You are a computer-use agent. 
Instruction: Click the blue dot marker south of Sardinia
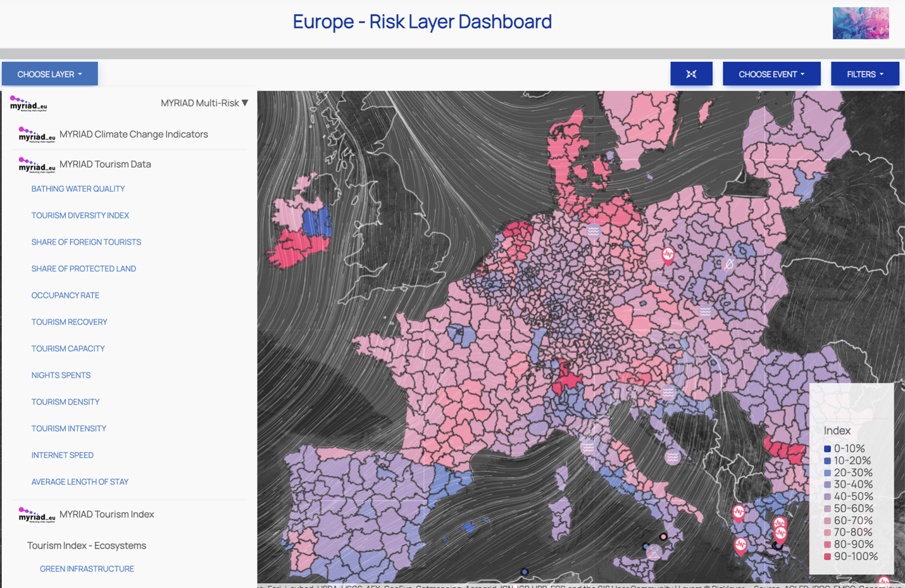pyautogui.click(x=524, y=572)
